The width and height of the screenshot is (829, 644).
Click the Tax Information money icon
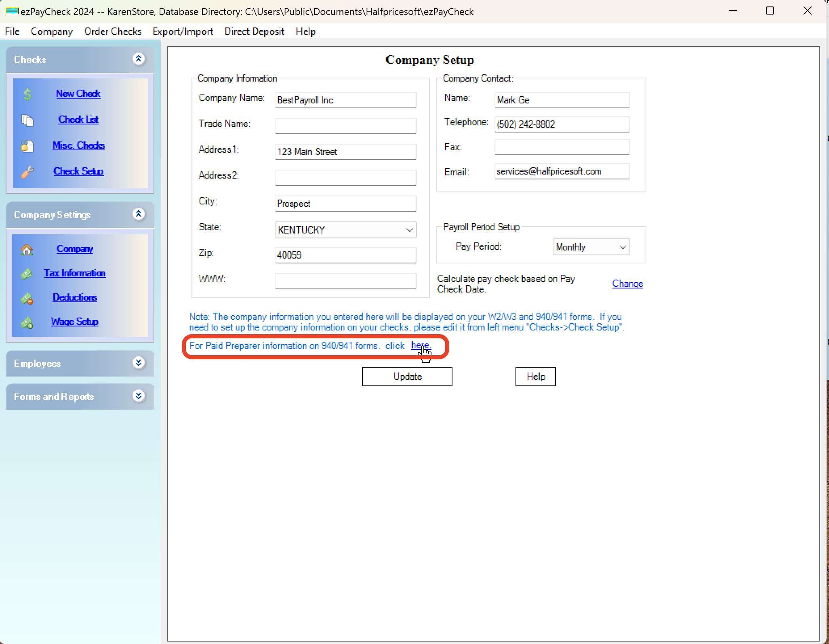pos(27,274)
